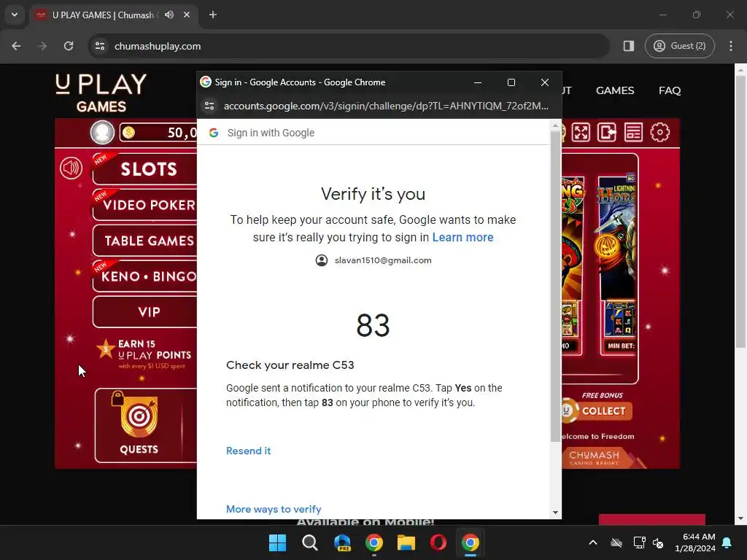Select the KENO • BINGO category
This screenshot has width=747, height=560.
(x=145, y=276)
